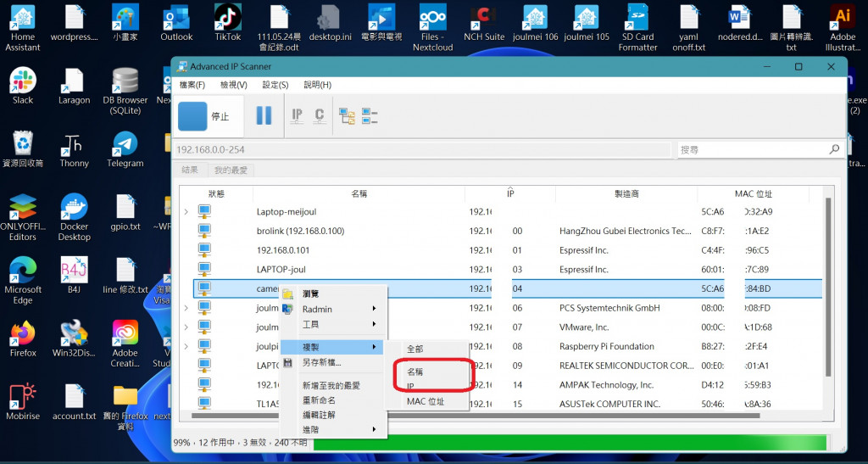Click the computer icon of brolink row

tap(205, 231)
